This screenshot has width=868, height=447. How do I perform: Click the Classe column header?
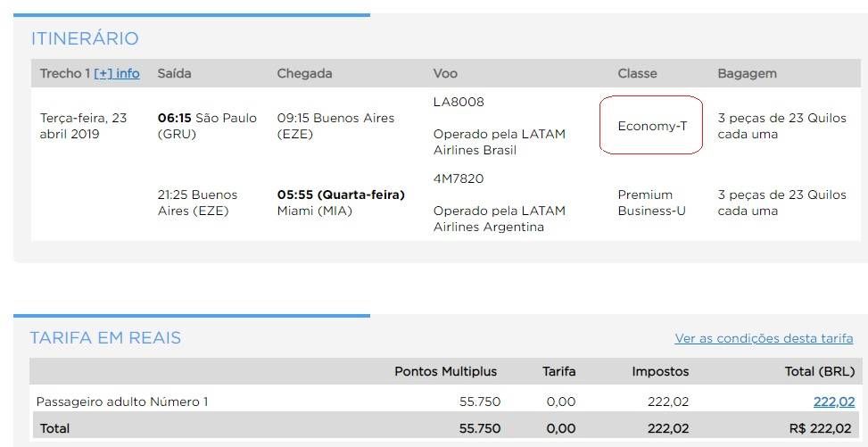(x=637, y=74)
